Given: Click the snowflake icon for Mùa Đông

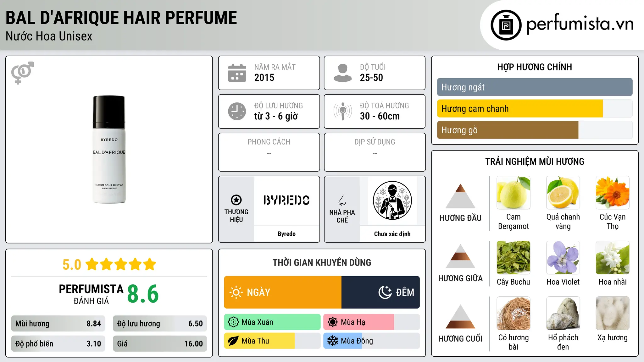Looking at the screenshot, I should pos(333,341).
